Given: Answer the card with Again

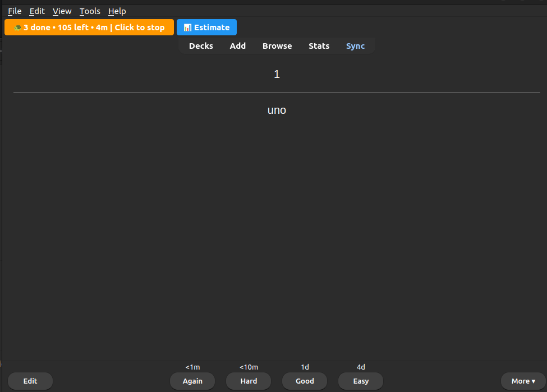Looking at the screenshot, I should 192,381.
